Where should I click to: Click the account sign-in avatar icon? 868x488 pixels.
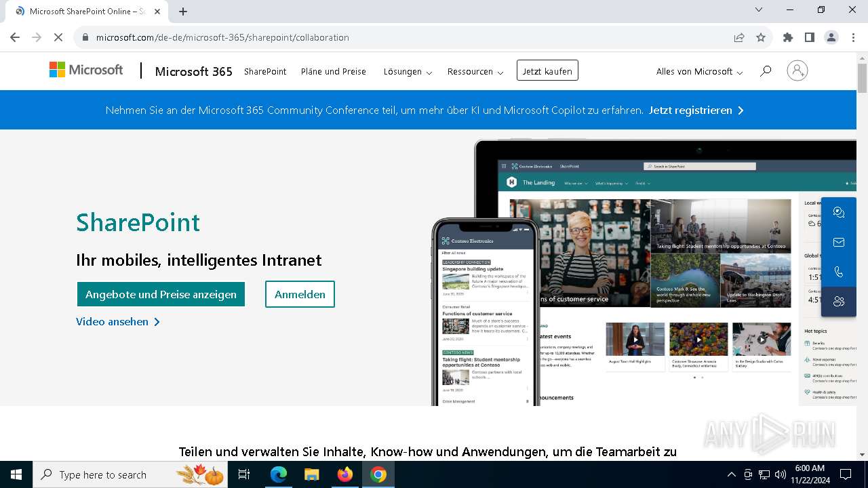click(x=797, y=70)
